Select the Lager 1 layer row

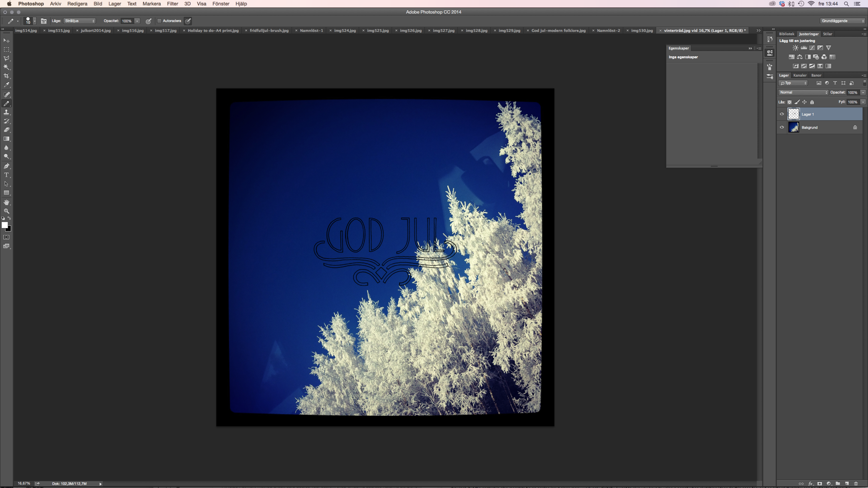coord(819,114)
